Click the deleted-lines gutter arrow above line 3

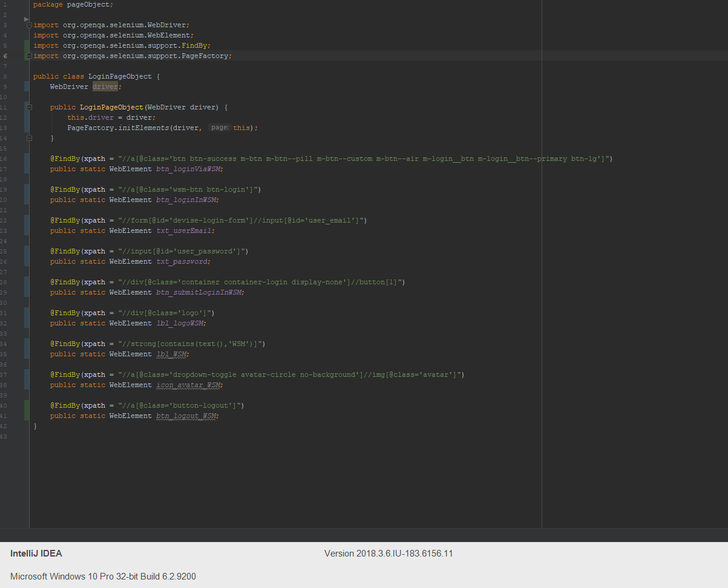click(x=26, y=19)
